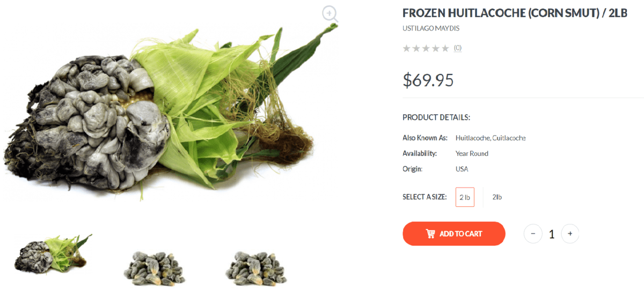Image resolution: width=644 pixels, height=306 pixels.
Task: Select the second rating star
Action: tap(416, 48)
